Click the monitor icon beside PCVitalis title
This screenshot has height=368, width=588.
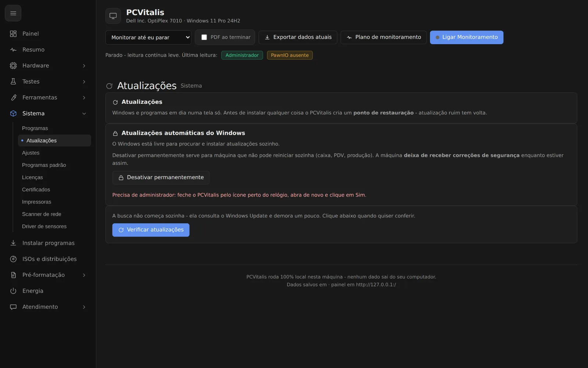point(113,16)
